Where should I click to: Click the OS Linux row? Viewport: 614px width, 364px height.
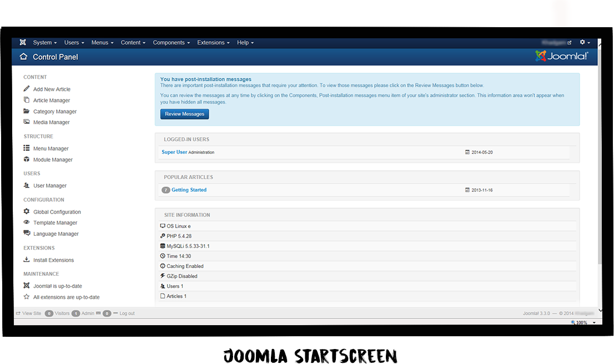coord(368,226)
